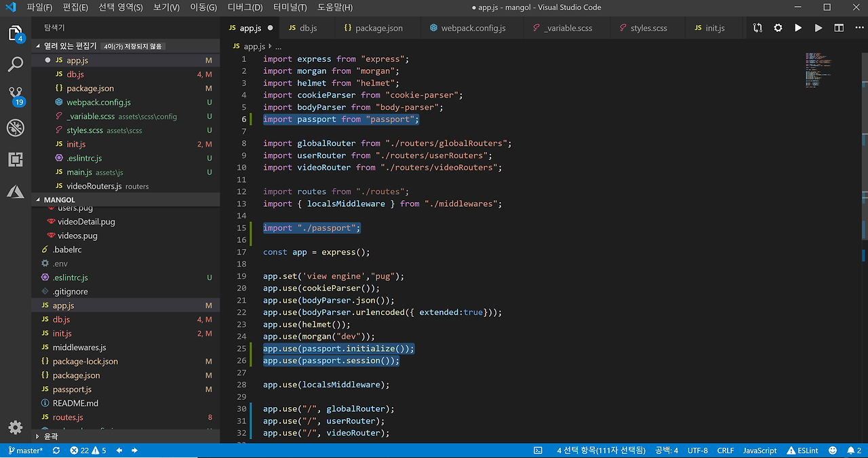Click the left arrow in status bar
The image size is (868, 458).
pyautogui.click(x=119, y=451)
